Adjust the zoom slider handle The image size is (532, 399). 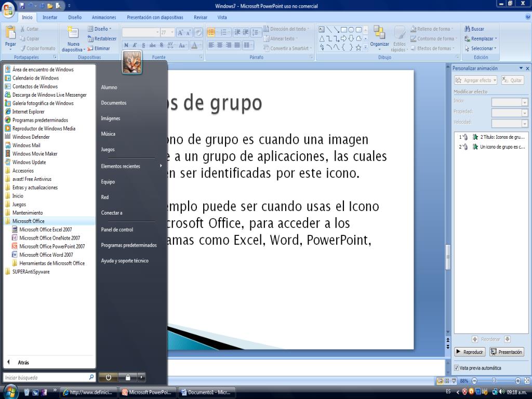click(494, 381)
